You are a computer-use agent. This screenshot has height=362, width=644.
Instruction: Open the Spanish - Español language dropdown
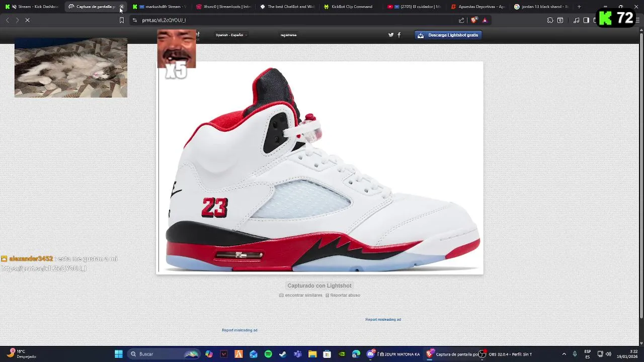click(x=231, y=35)
